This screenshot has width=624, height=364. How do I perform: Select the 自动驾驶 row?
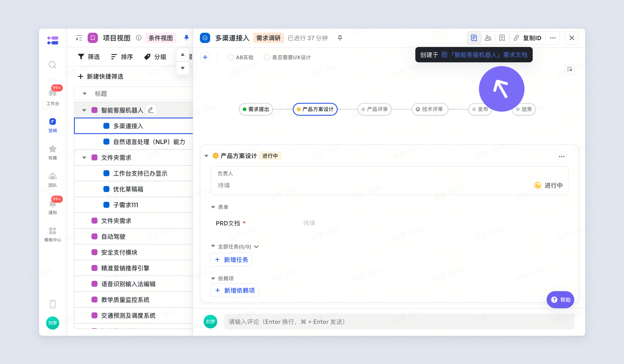(x=133, y=237)
